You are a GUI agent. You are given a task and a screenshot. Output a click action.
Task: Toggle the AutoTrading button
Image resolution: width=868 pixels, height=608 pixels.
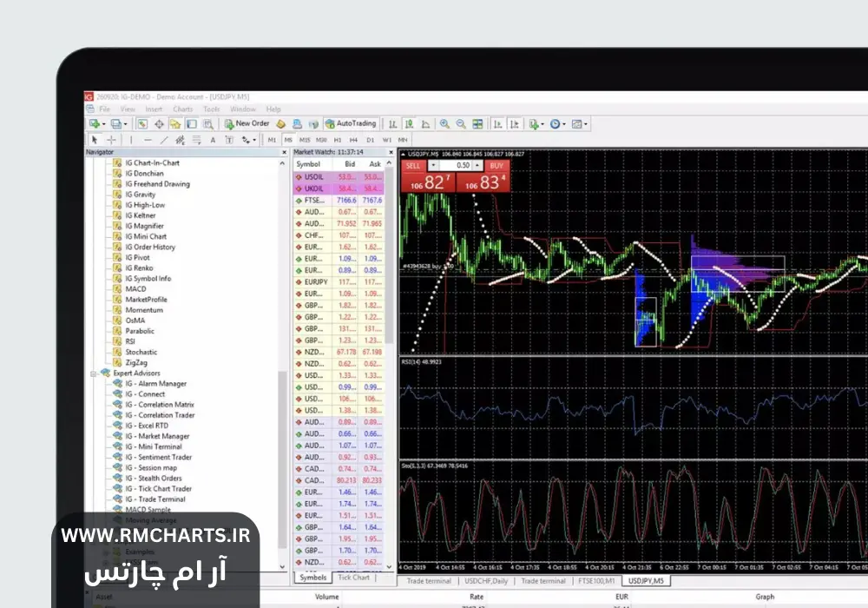[x=351, y=124]
